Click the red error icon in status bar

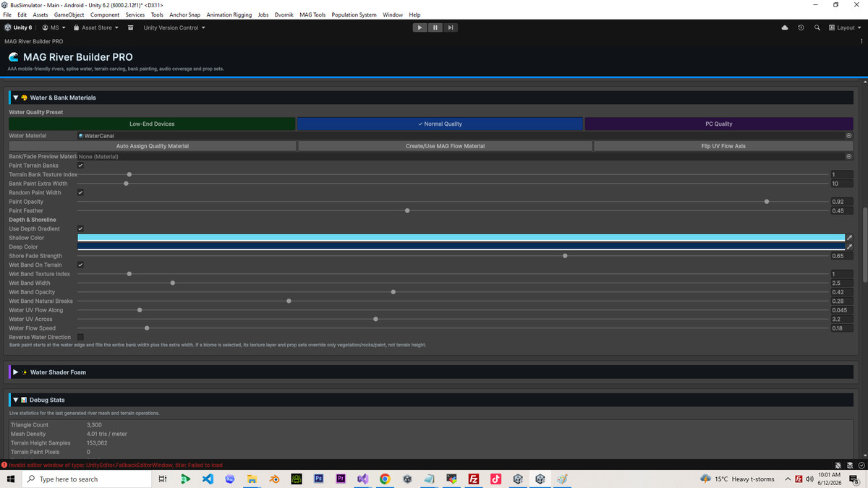pos(4,465)
